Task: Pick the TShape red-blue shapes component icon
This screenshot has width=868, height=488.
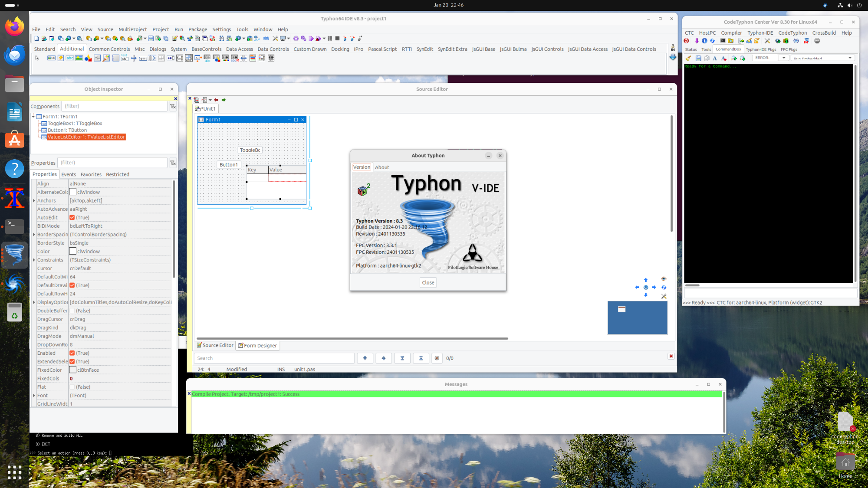Action: [88, 58]
